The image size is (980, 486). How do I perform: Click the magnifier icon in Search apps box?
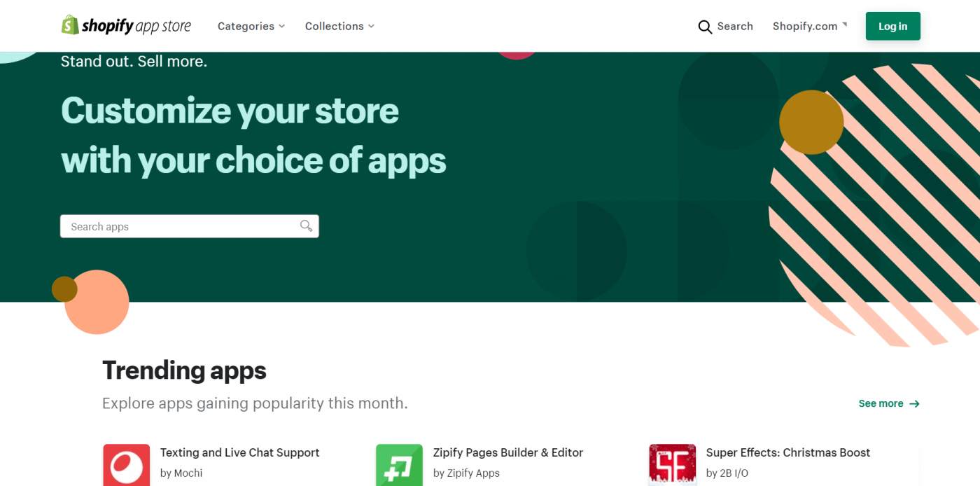click(x=306, y=225)
